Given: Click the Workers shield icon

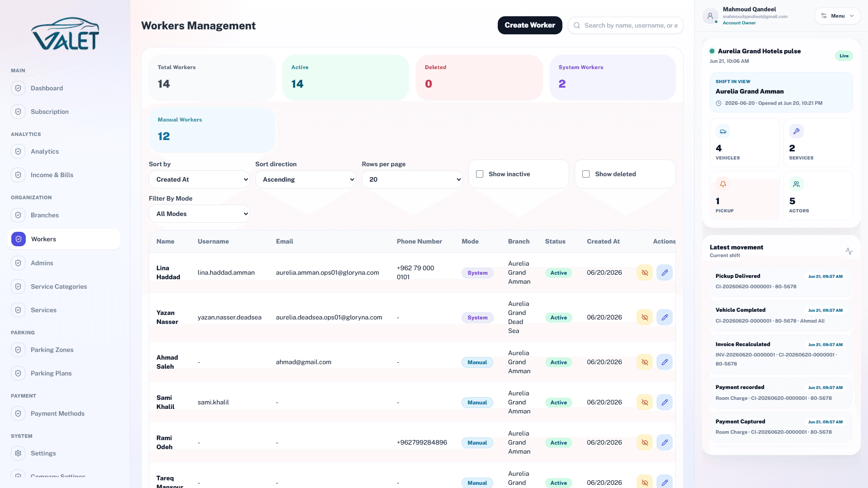Looking at the screenshot, I should click(19, 239).
